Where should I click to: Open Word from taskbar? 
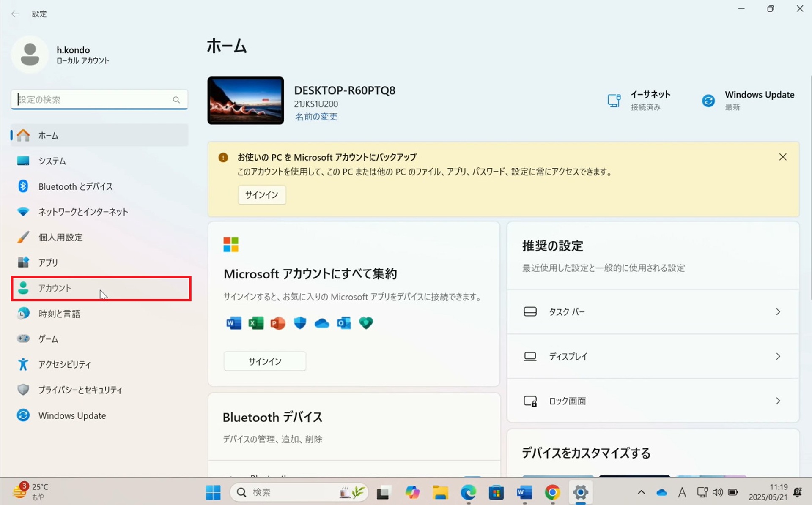click(x=524, y=492)
